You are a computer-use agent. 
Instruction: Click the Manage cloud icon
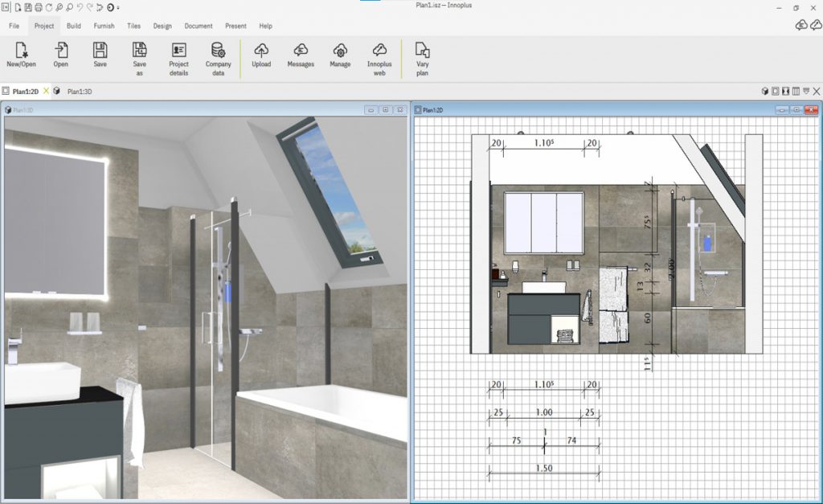pos(340,51)
